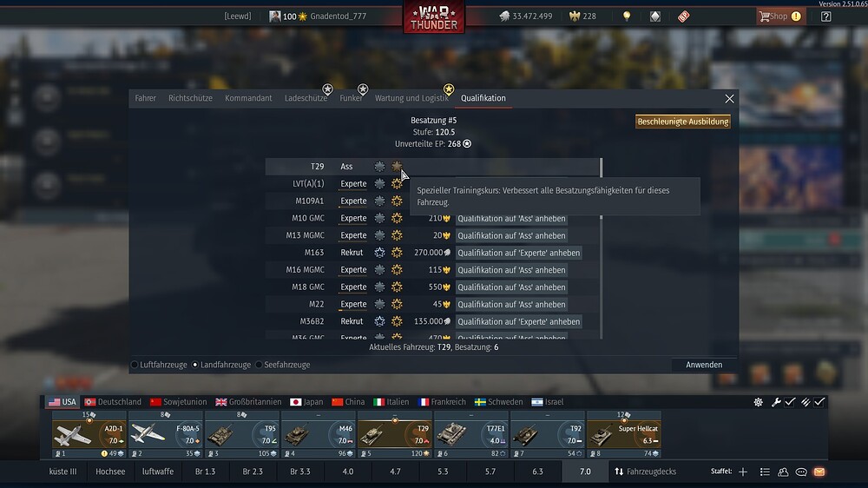Screen dimensions: 868x488
Task: Toggle the auto-refill ammo checkbox
Action: click(x=819, y=402)
